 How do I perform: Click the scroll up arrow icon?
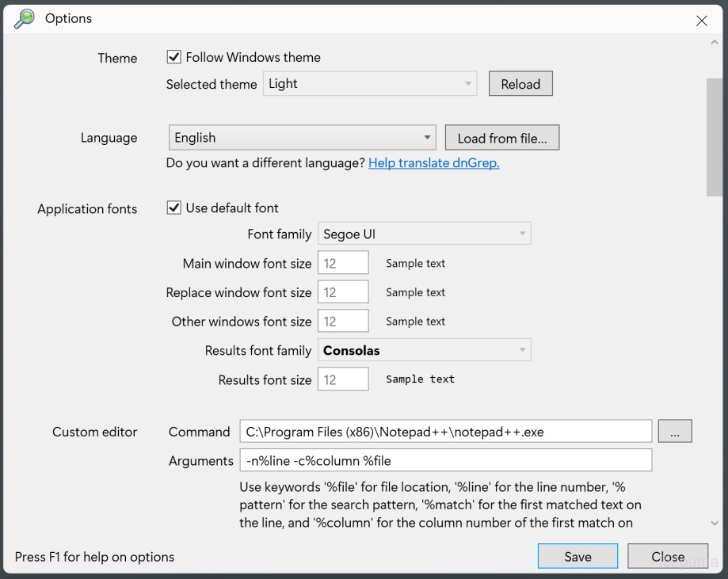point(715,43)
